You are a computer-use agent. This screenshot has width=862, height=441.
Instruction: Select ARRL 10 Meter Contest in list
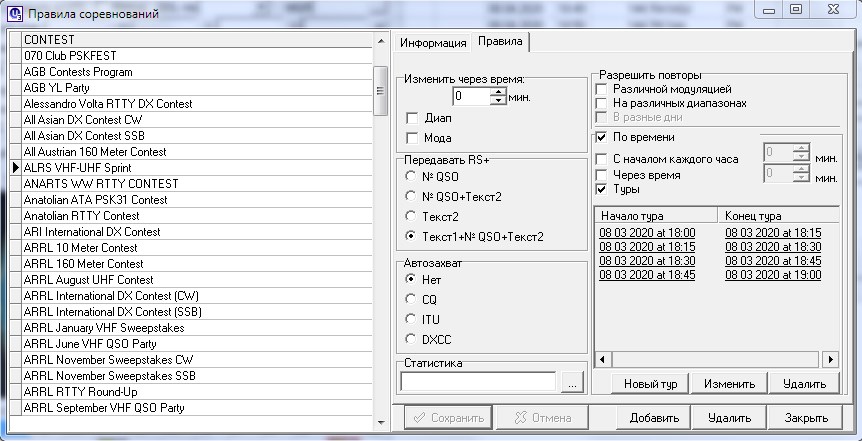[80, 248]
